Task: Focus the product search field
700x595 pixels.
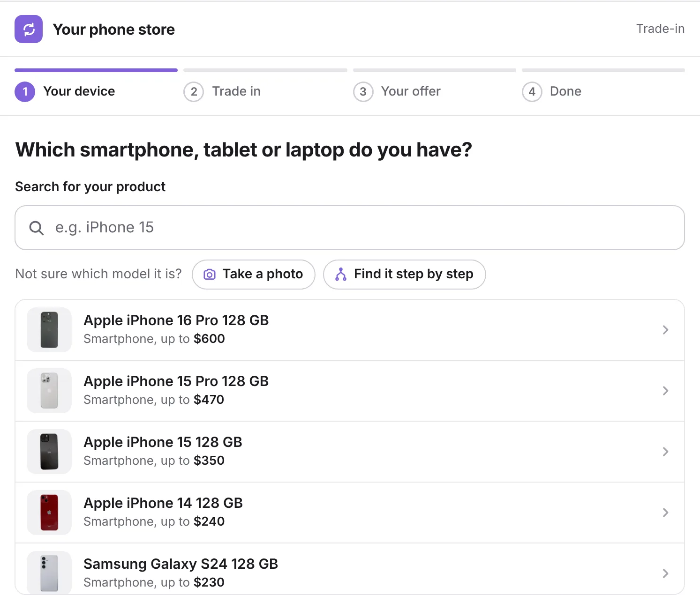Action: tap(350, 228)
